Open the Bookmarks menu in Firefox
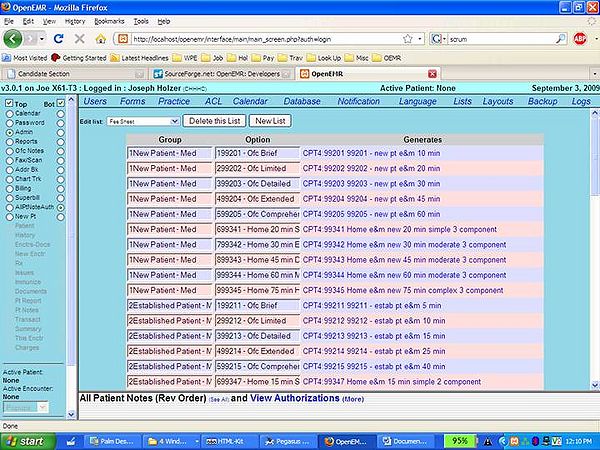600x450 pixels. (111, 20)
